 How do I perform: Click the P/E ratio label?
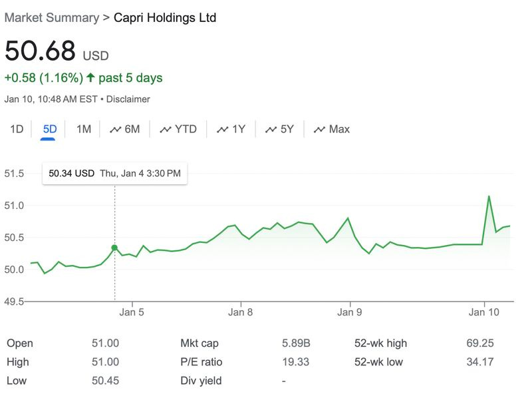pyautogui.click(x=201, y=361)
